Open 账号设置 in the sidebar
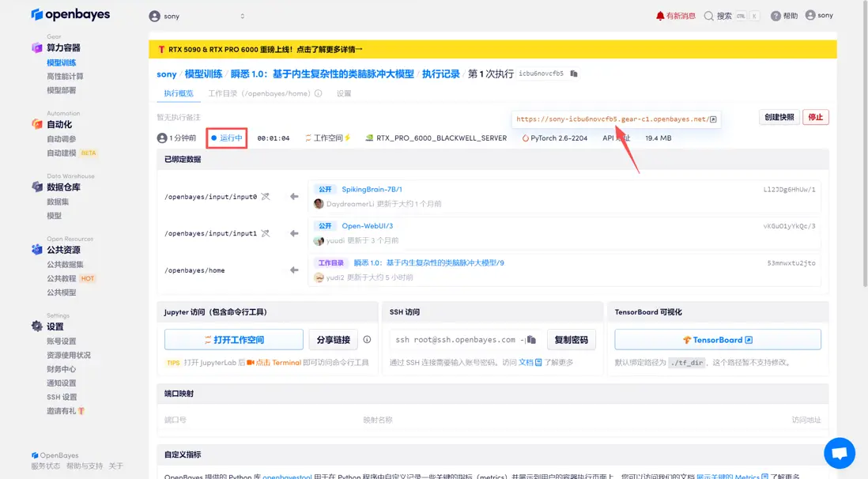The image size is (868, 479). (x=62, y=341)
